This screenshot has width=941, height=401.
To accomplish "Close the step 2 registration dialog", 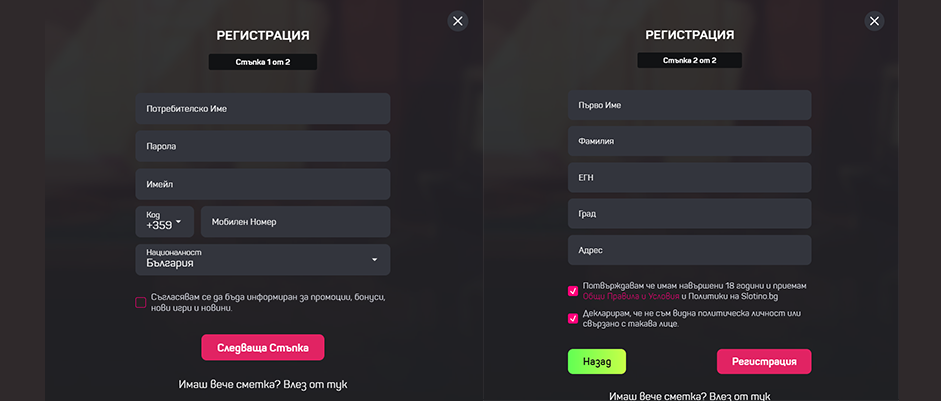I will [x=874, y=21].
